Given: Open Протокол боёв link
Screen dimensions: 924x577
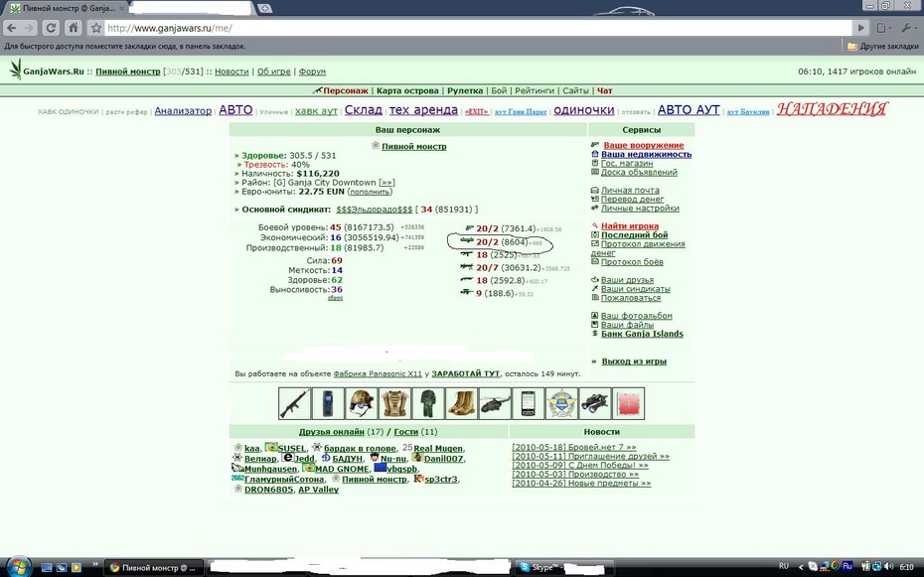Looking at the screenshot, I should pos(632,262).
